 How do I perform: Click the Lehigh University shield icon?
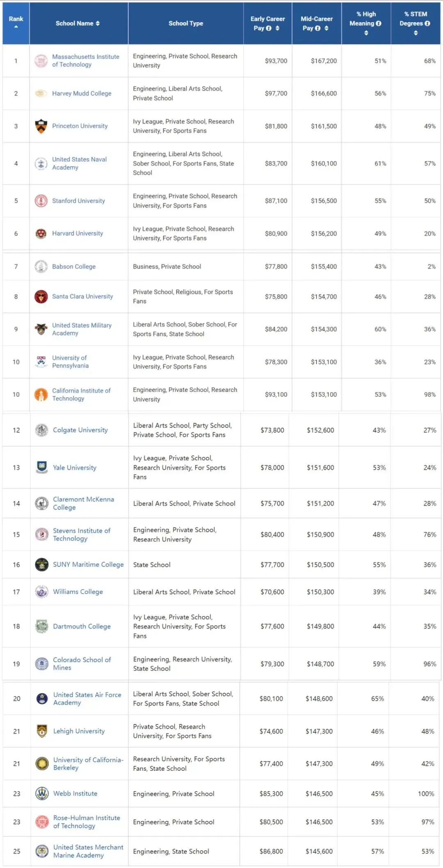[x=42, y=731]
